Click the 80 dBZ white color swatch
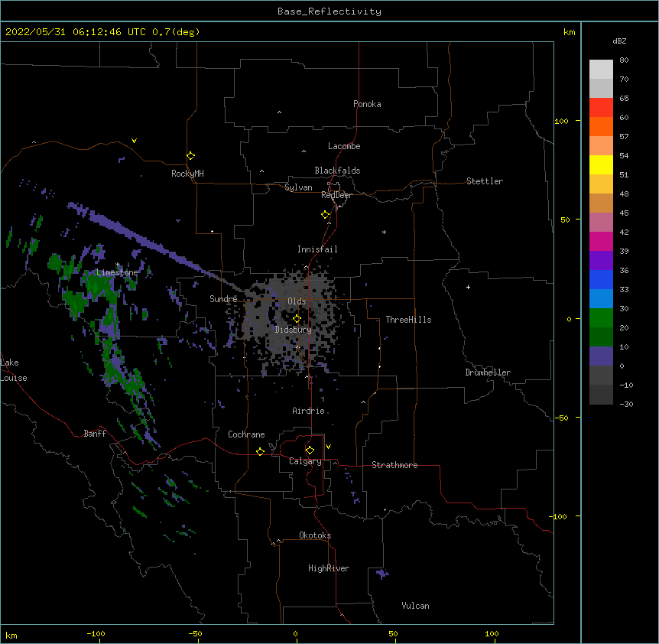Viewport: 659px width, 644px height. [x=601, y=69]
